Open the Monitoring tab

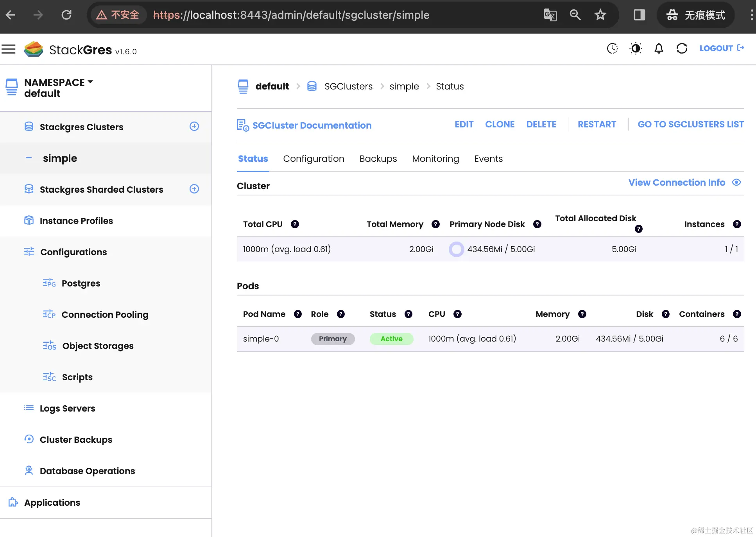click(x=435, y=159)
